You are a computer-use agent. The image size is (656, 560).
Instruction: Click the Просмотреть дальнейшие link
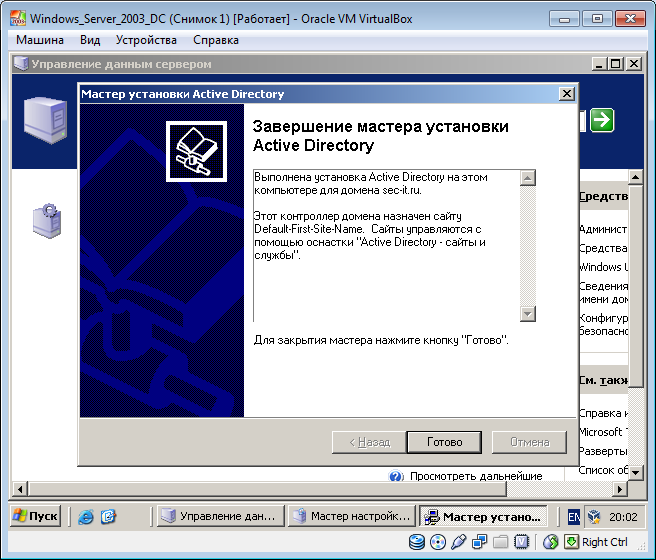pos(476,476)
